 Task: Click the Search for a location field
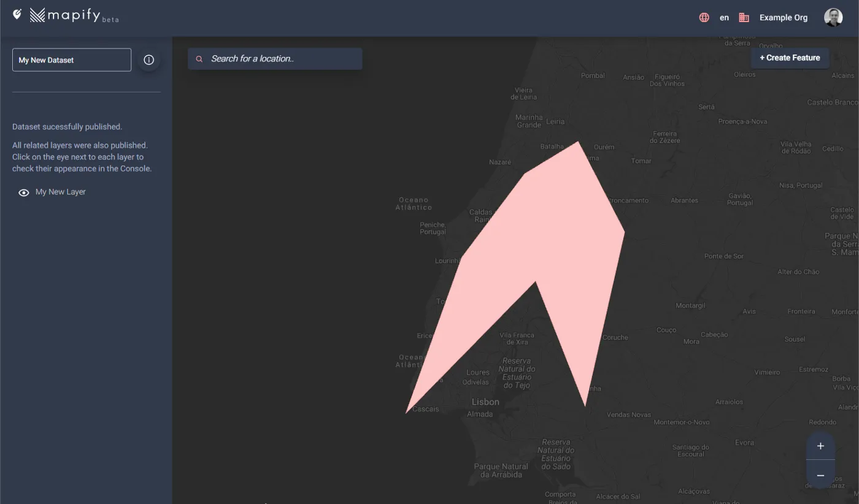275,59
